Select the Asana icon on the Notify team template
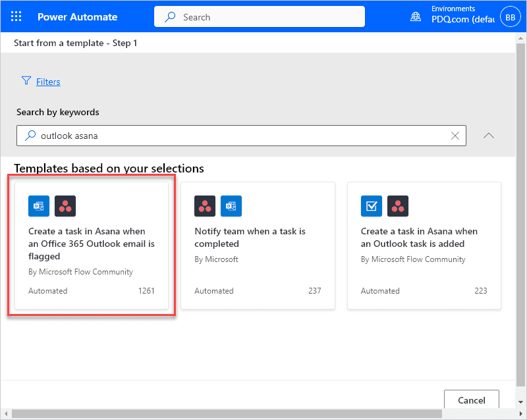 204,206
